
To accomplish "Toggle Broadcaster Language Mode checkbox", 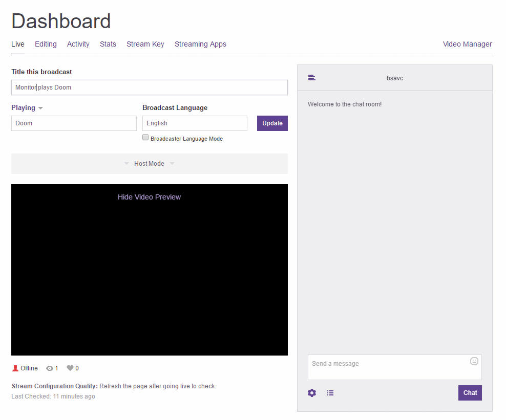I will [x=145, y=137].
